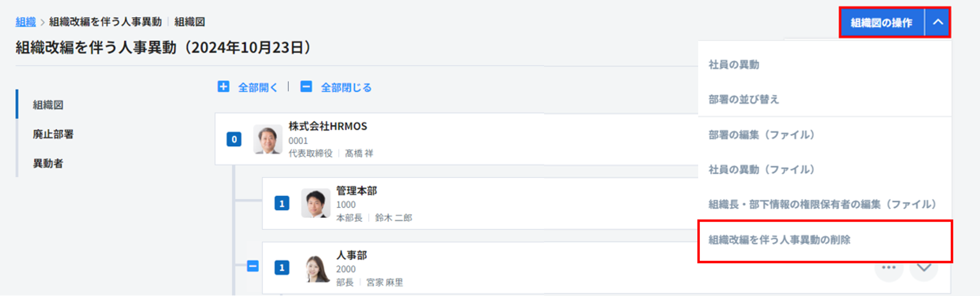Select 社員の異動 menu item
The width and height of the screenshot is (980, 296).
click(x=734, y=65)
